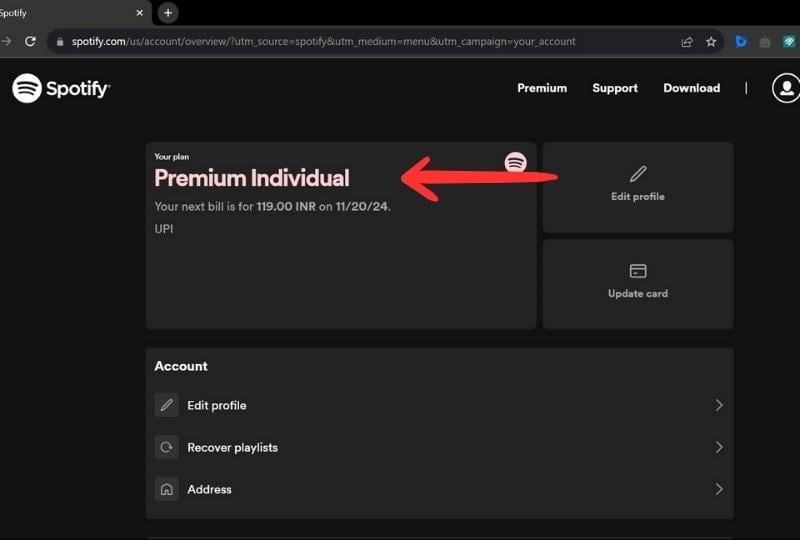Open Download in the top navigation
This screenshot has width=800, height=540.
click(x=691, y=88)
